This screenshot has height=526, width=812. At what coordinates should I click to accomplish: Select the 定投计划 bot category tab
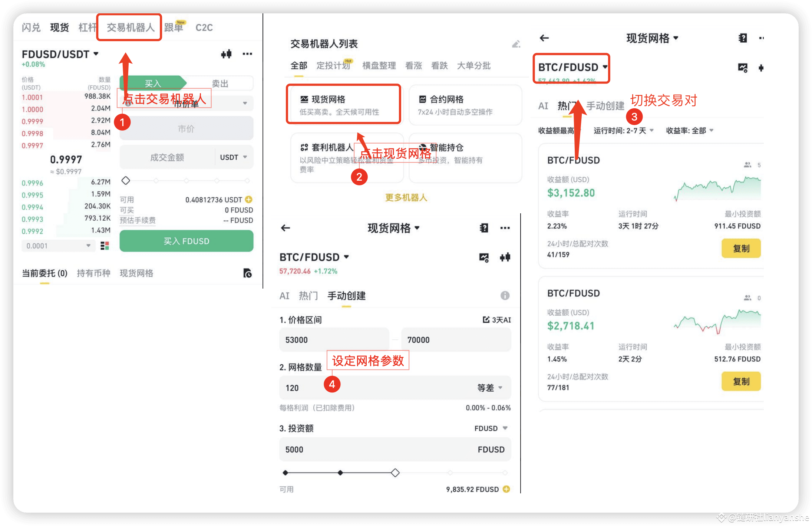[x=333, y=66]
